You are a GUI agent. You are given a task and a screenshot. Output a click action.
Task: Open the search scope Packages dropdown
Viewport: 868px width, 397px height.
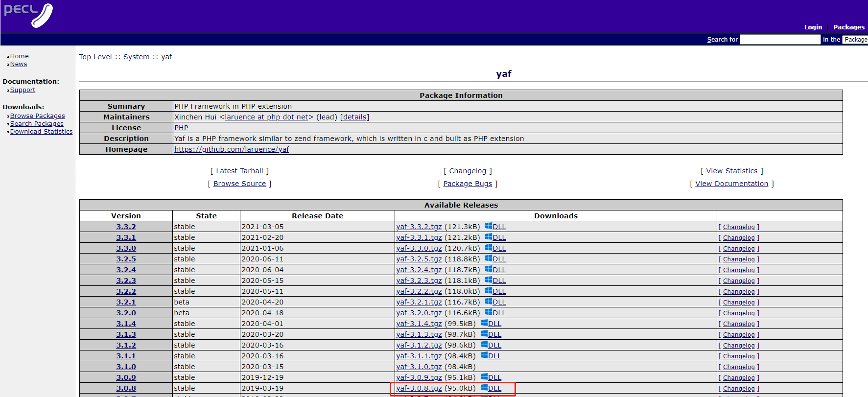coord(855,40)
